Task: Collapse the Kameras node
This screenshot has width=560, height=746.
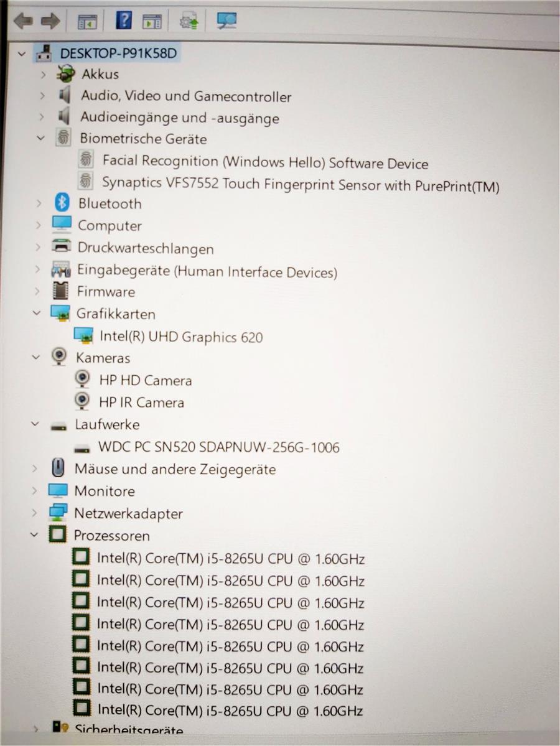Action: pos(35,357)
